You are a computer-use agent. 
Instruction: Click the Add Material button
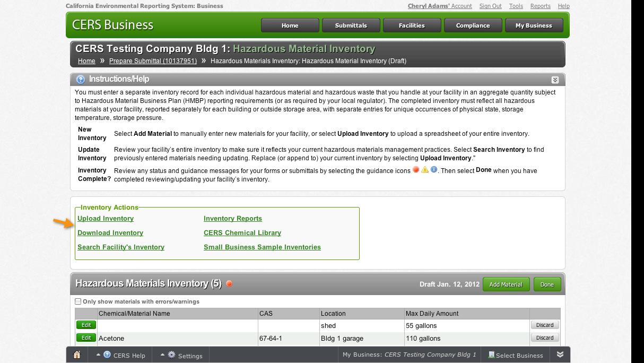(x=506, y=284)
